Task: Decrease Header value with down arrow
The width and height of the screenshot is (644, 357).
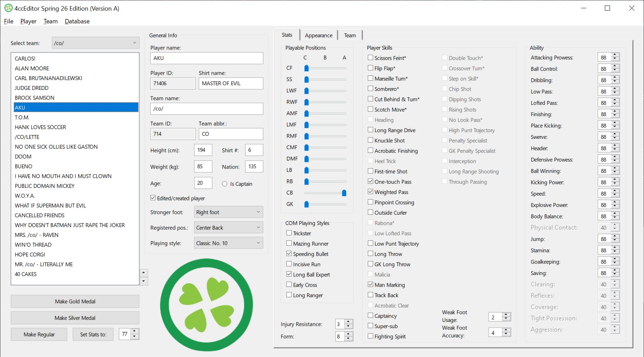Action: coord(615,150)
